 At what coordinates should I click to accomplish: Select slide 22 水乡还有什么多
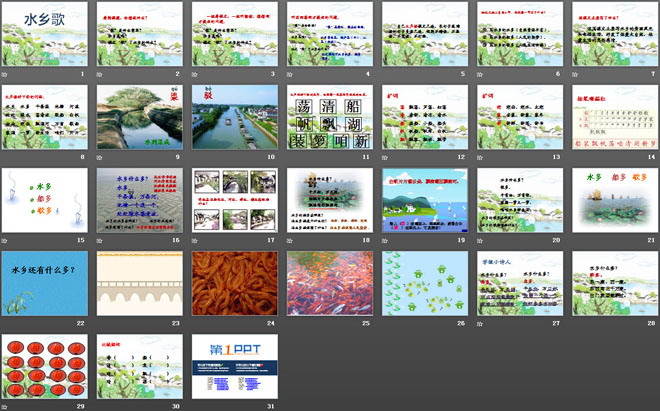pyautogui.click(x=45, y=283)
